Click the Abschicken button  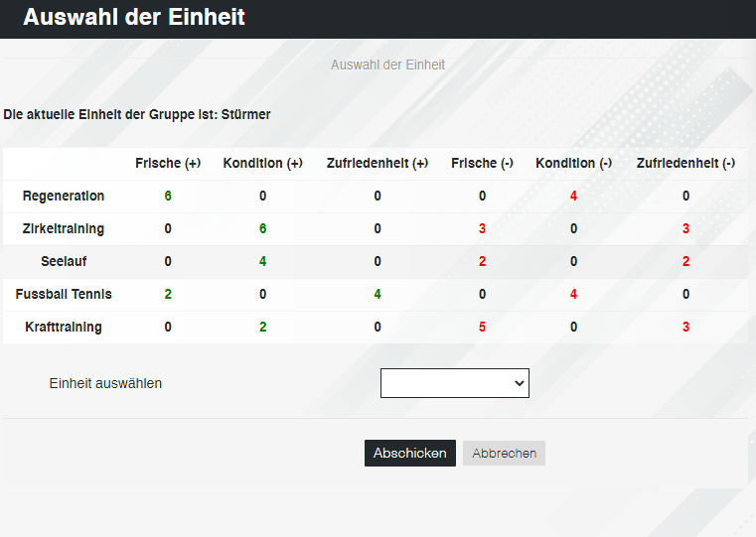click(x=410, y=454)
